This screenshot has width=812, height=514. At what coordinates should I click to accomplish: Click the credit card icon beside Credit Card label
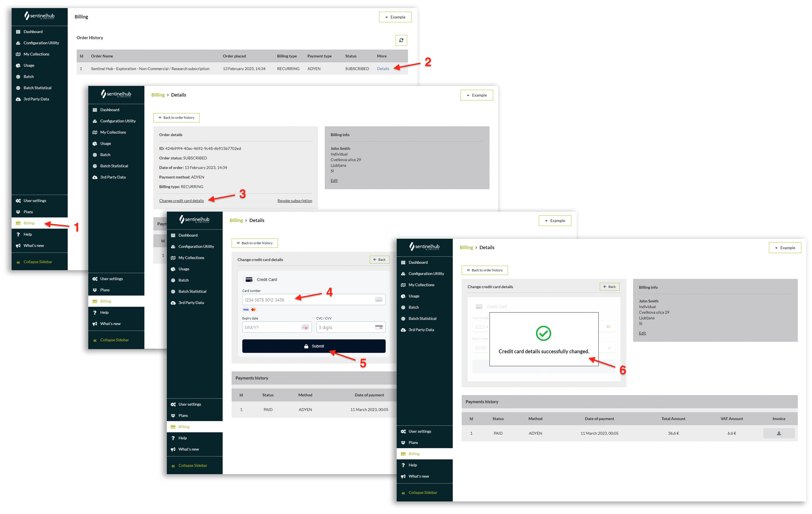pyautogui.click(x=249, y=279)
